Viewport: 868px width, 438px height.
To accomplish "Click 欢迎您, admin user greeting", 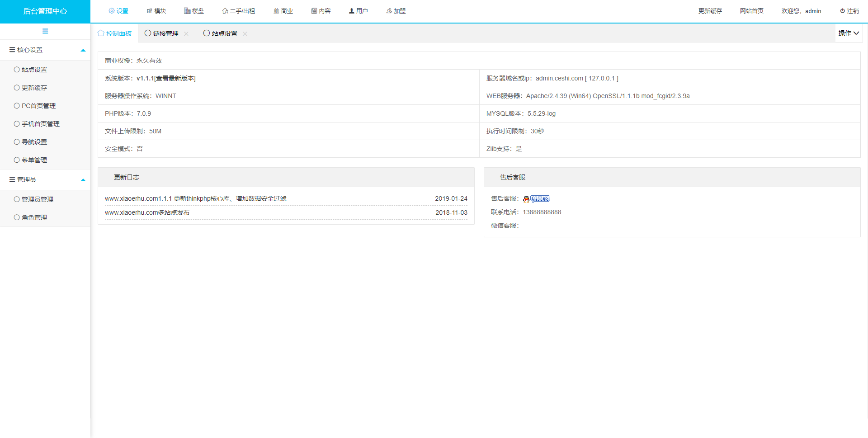I will 801,11.
